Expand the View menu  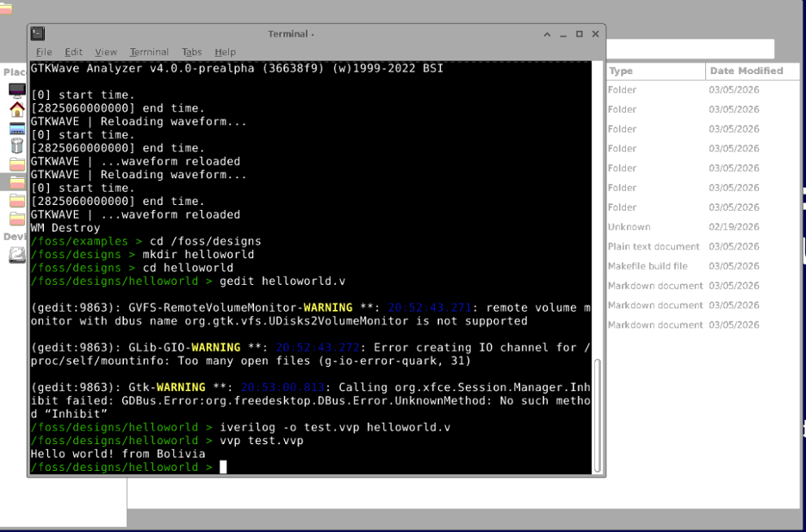[105, 53]
